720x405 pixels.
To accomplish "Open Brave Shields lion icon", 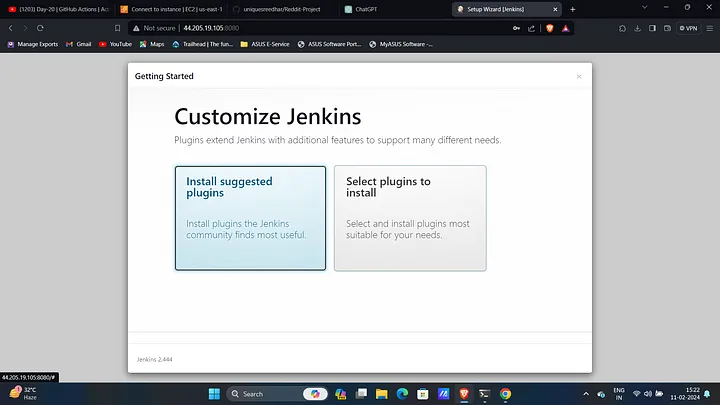I will [x=550, y=28].
